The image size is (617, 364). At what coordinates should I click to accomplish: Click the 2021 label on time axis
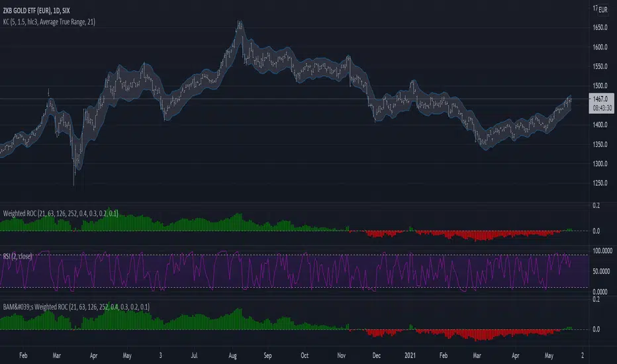tap(410, 356)
